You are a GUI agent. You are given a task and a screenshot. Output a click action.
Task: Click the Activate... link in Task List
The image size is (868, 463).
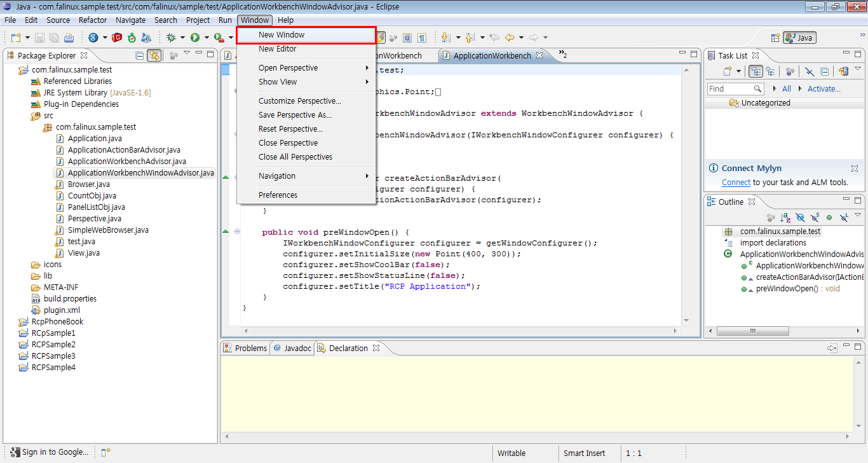[x=824, y=89]
